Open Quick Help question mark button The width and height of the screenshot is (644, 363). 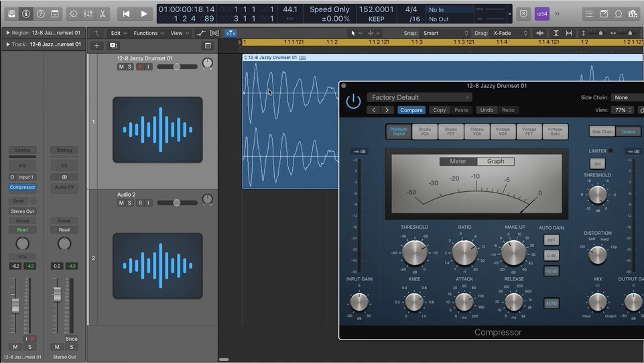point(40,13)
